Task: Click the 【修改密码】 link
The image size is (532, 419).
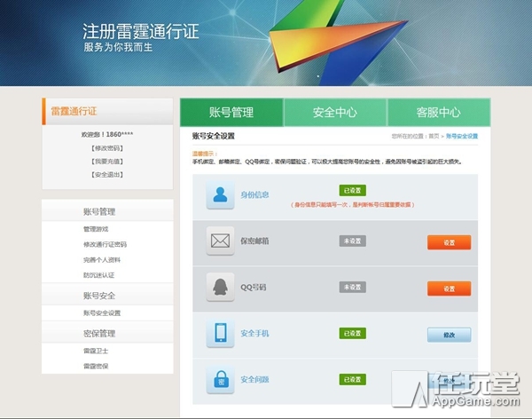Action: [107, 148]
